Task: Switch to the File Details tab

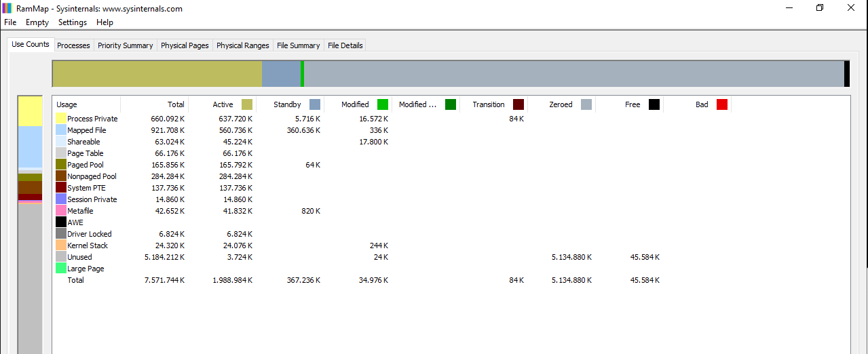Action: (345, 45)
